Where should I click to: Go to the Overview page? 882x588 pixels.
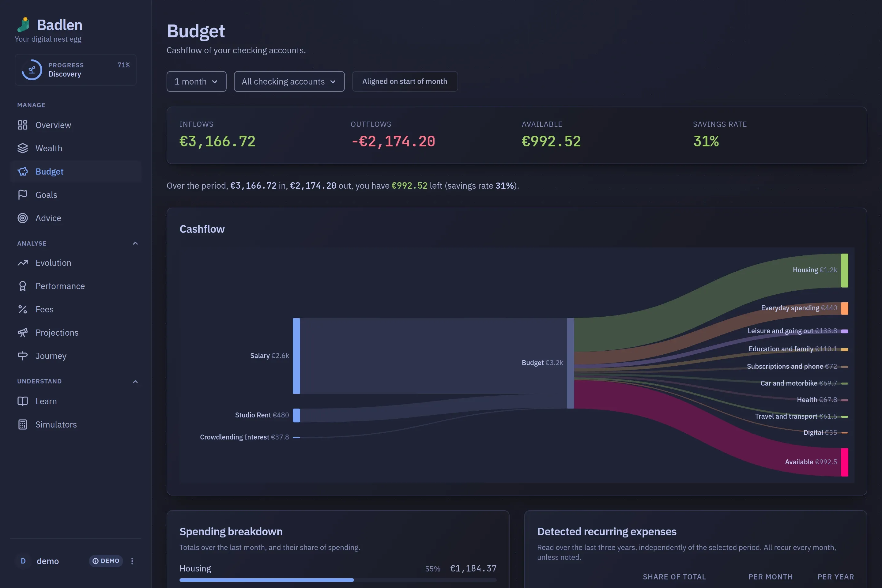pos(76,125)
